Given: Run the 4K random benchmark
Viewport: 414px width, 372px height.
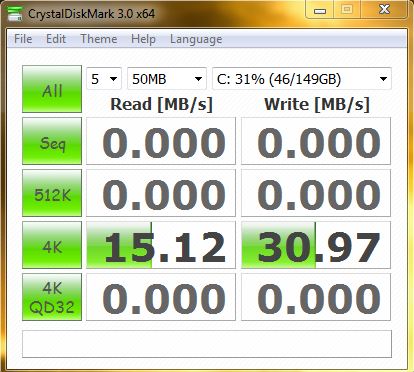Looking at the screenshot, I should pos(52,245).
